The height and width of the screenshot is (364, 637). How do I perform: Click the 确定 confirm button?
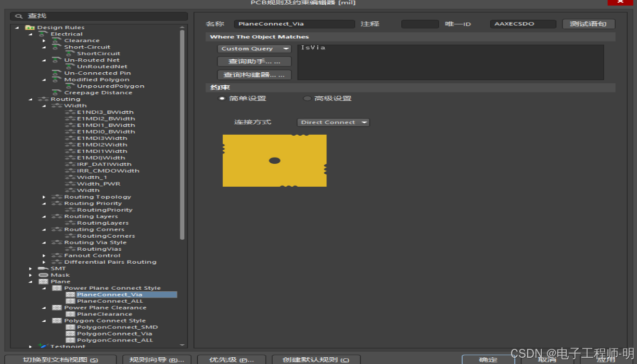coord(488,360)
